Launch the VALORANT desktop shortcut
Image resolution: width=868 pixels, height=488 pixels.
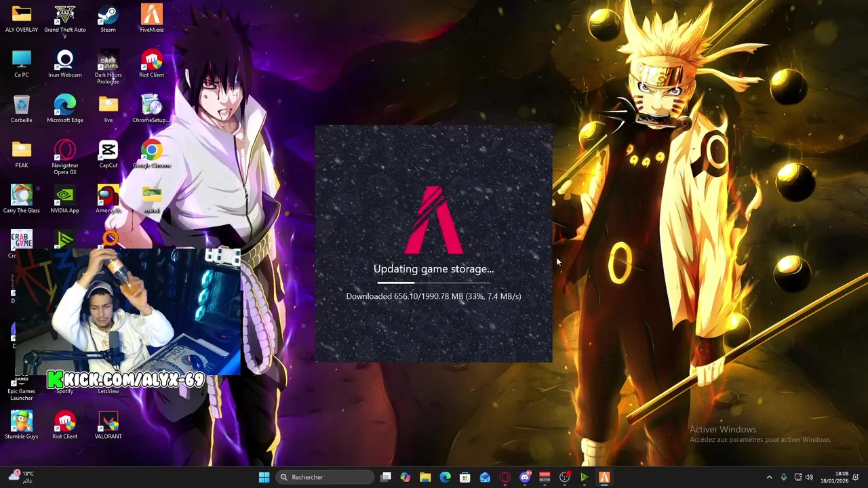108,425
